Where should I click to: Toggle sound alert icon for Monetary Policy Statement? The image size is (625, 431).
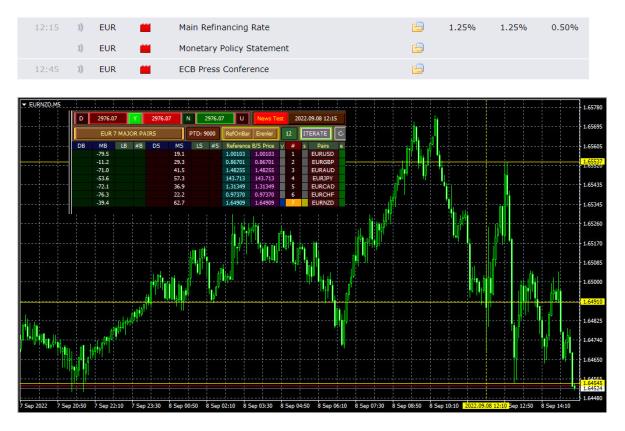[x=80, y=49]
